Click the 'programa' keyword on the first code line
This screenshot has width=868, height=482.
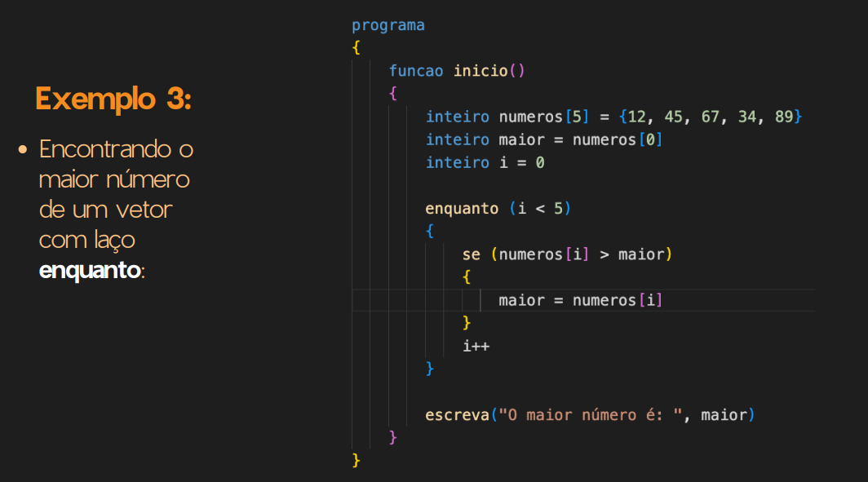(388, 25)
